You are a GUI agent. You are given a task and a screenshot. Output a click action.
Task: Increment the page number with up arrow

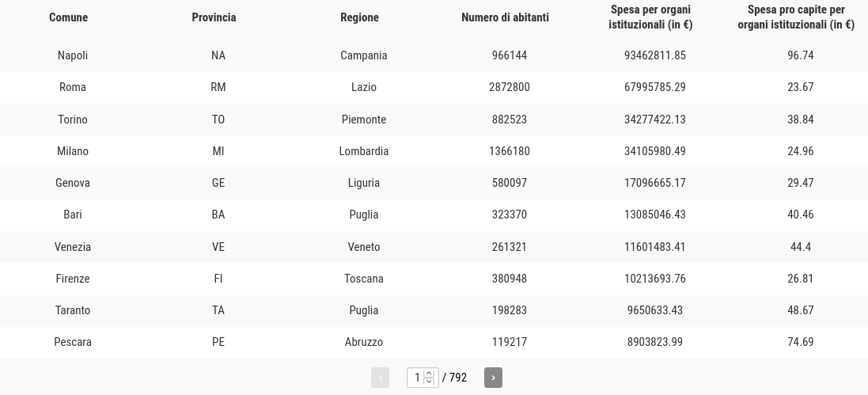pos(429,374)
